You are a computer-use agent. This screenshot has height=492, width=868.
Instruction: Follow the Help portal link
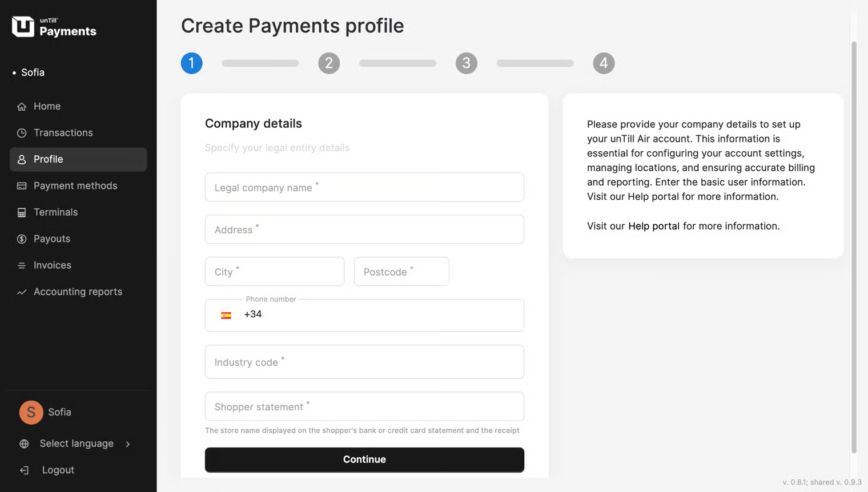pos(653,226)
